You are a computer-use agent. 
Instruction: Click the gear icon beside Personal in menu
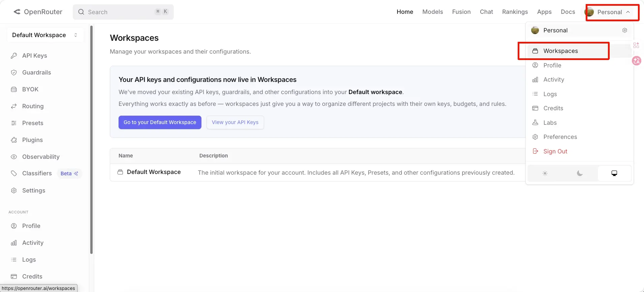point(625,30)
